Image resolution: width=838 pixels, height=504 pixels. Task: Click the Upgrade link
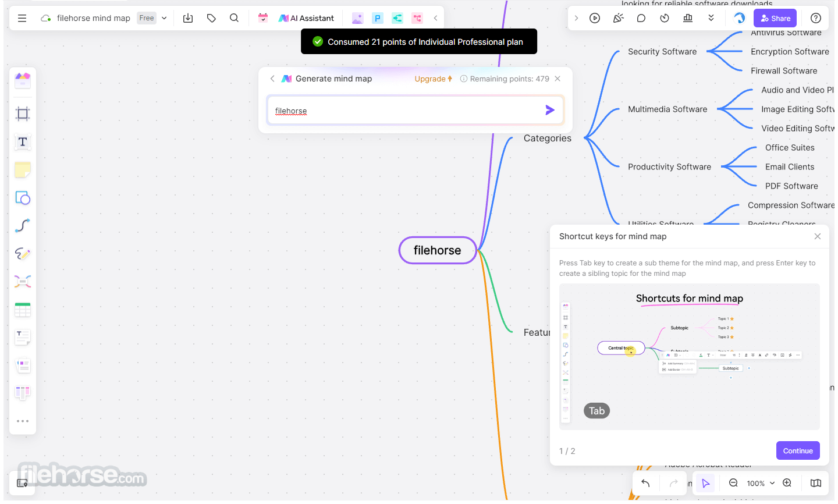click(433, 79)
